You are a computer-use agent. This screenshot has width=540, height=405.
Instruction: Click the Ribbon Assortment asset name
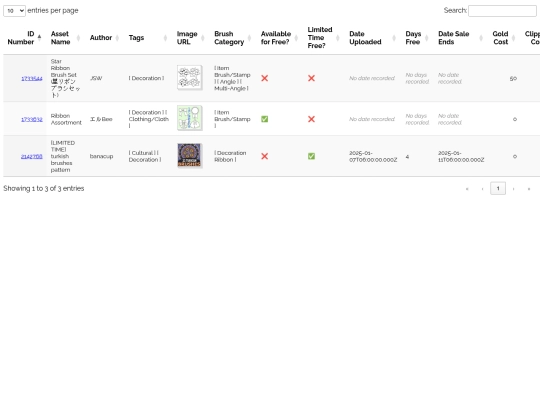pos(66,119)
